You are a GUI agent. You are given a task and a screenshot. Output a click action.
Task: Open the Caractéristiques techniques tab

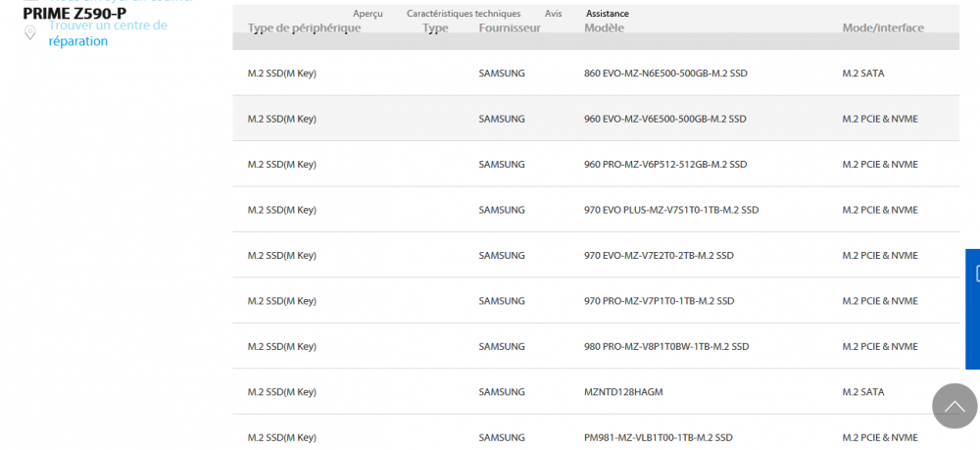pyautogui.click(x=464, y=14)
